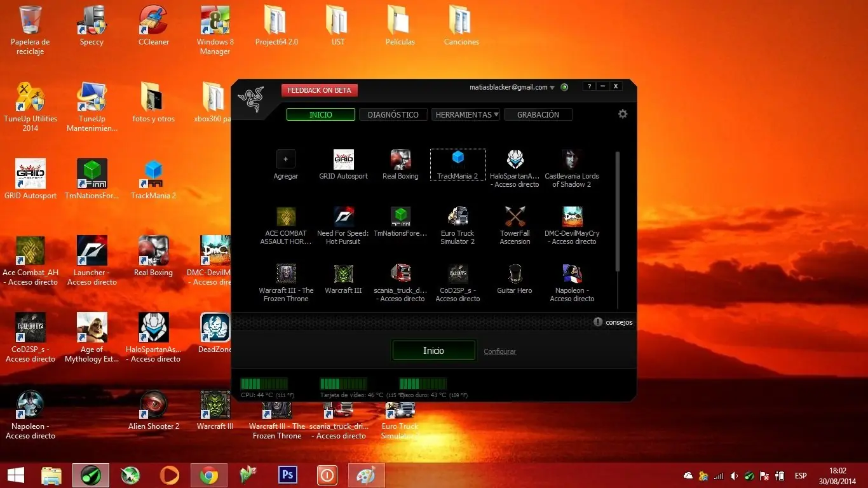Select the CCleaner desktop shortcut
This screenshot has width=868, height=488.
154,26
